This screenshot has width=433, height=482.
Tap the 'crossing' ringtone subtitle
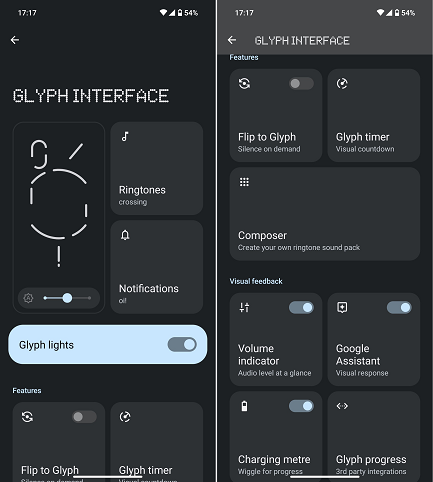tap(133, 202)
